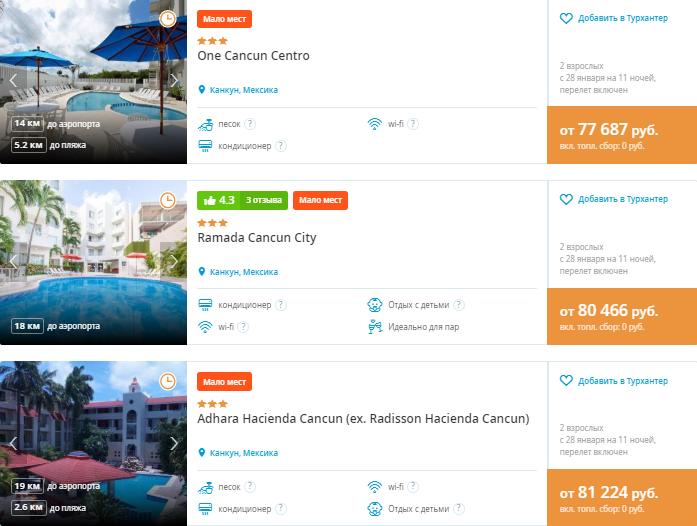The height and width of the screenshot is (526, 697).
Task: Select the 77 687 руб. price button
Action: 622,135
